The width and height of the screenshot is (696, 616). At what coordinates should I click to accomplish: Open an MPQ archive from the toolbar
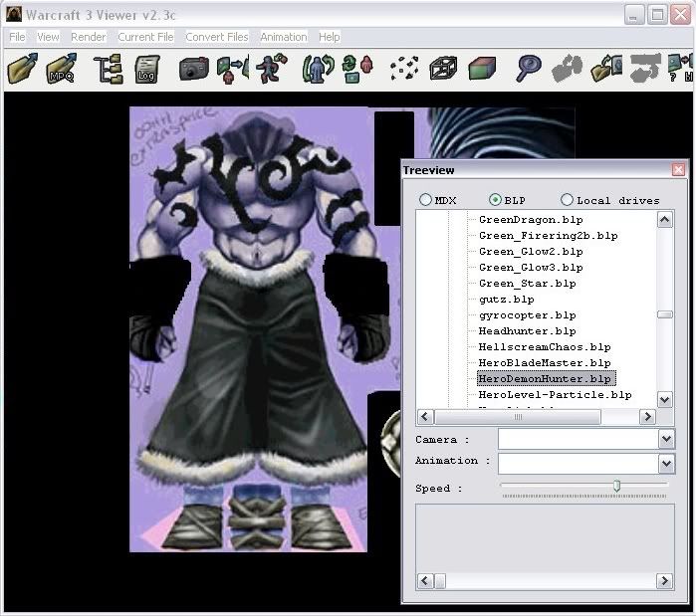62,69
